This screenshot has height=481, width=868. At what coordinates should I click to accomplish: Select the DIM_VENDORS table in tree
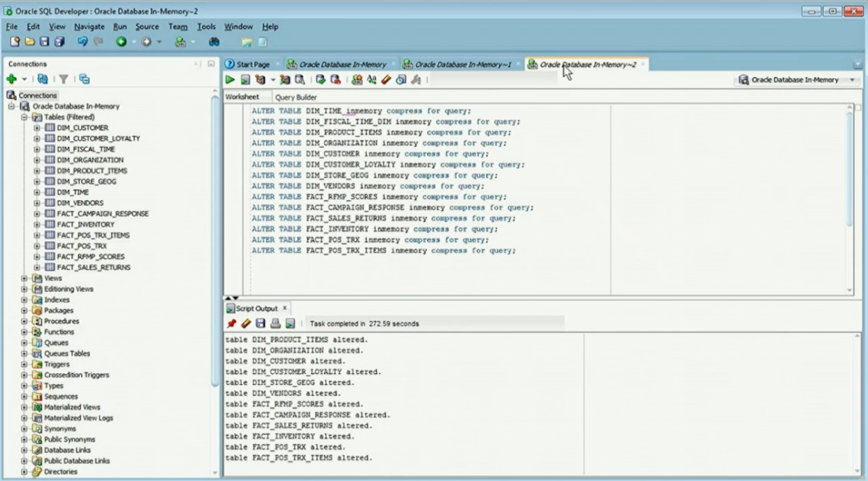80,203
